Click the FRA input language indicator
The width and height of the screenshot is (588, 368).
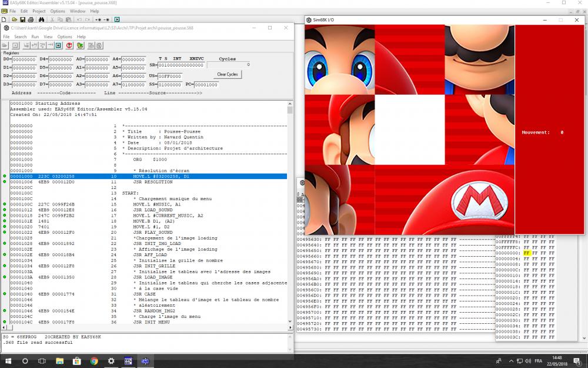tap(538, 361)
